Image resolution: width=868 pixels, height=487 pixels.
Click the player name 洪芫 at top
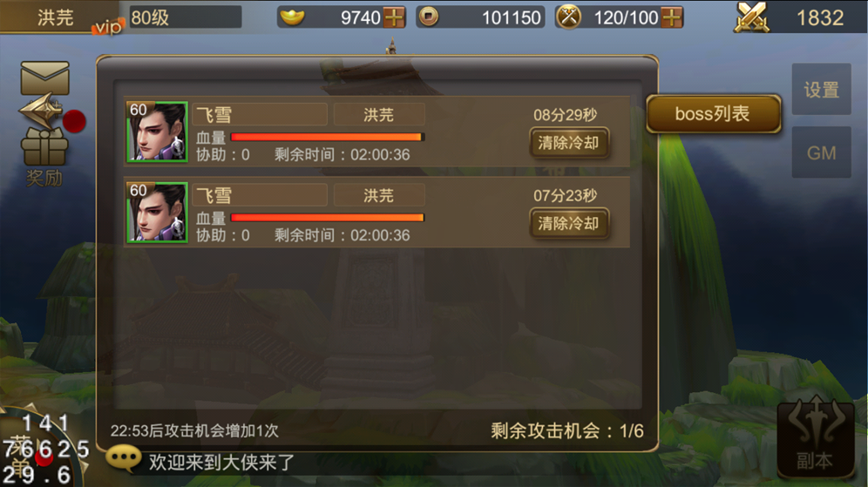(x=56, y=17)
